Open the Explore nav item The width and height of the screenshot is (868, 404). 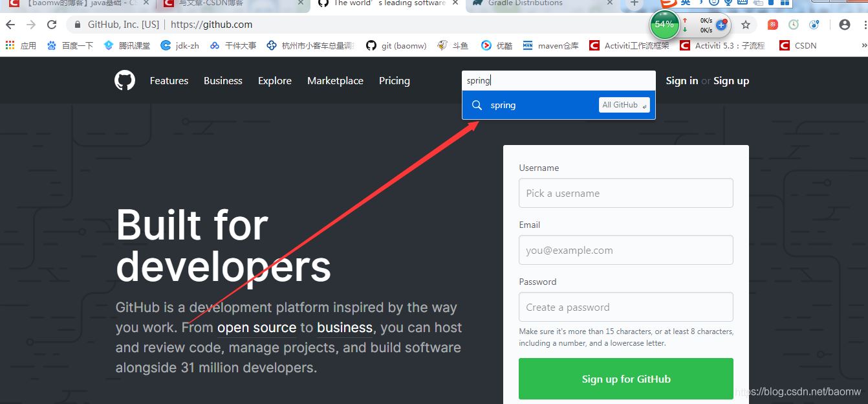[x=275, y=81]
